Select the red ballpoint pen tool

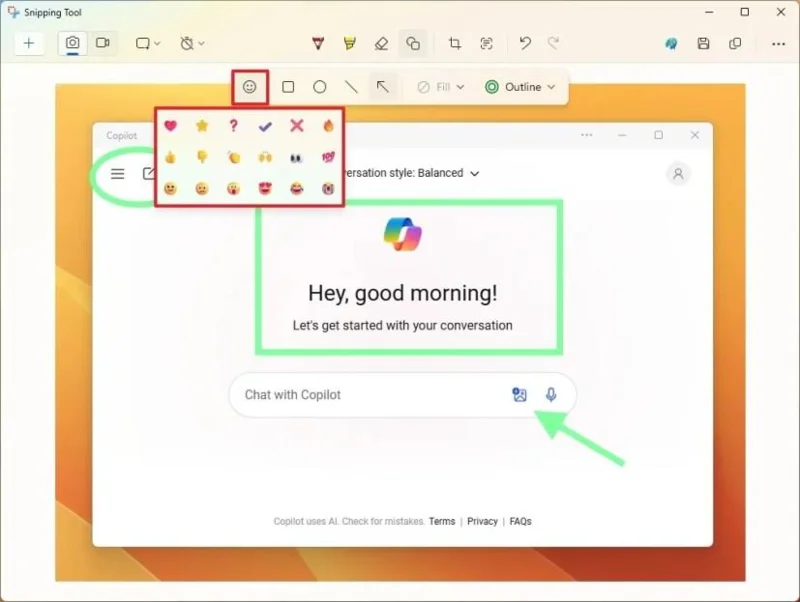[318, 43]
